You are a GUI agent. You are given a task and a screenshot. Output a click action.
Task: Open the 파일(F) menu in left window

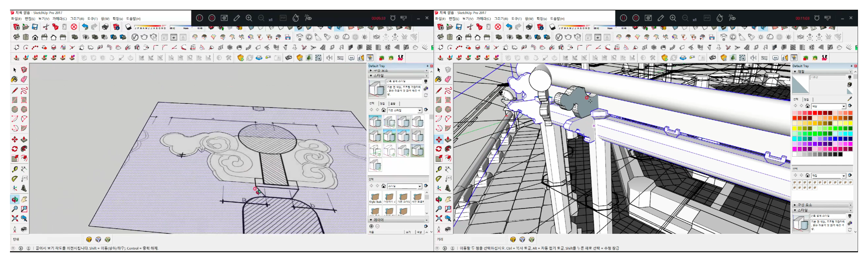pos(16,18)
